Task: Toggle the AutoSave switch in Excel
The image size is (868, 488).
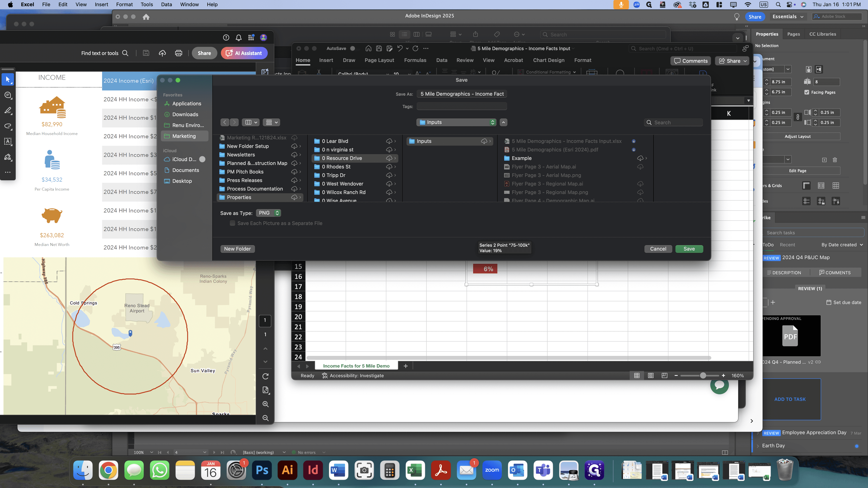Action: 352,48
